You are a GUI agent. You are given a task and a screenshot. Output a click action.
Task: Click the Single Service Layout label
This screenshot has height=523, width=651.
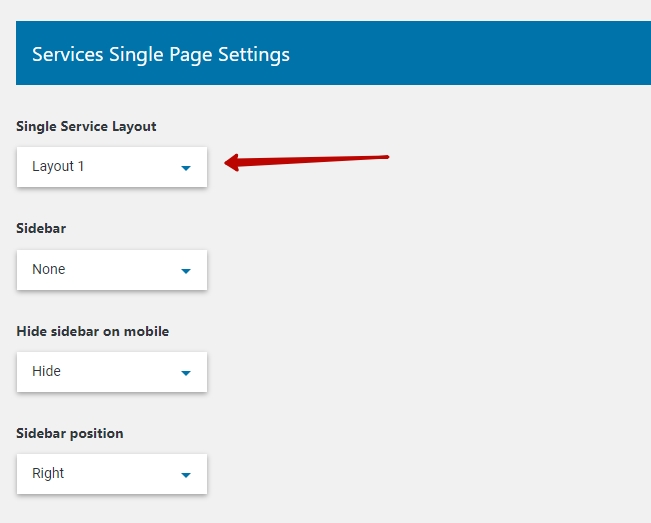[x=86, y=126]
